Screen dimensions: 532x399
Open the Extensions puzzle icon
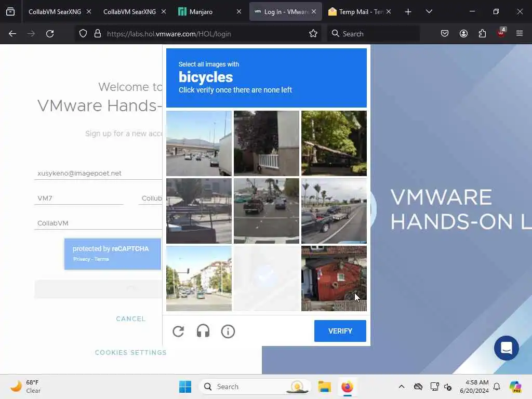coord(482,34)
